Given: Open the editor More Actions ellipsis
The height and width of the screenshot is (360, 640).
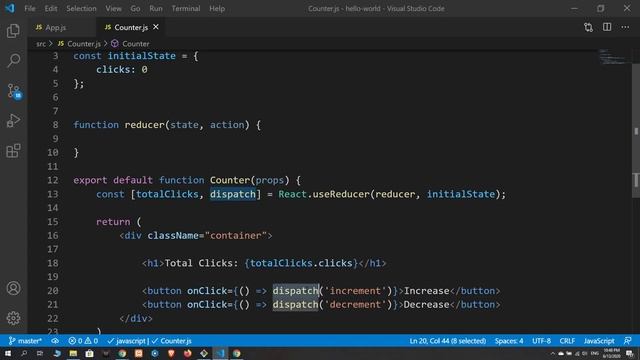Looking at the screenshot, I should (x=625, y=27).
